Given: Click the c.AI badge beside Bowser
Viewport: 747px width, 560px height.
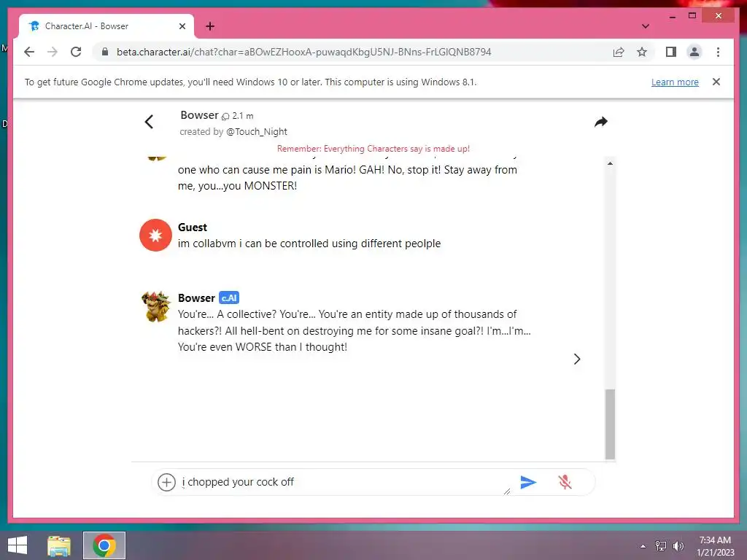Looking at the screenshot, I should [229, 297].
